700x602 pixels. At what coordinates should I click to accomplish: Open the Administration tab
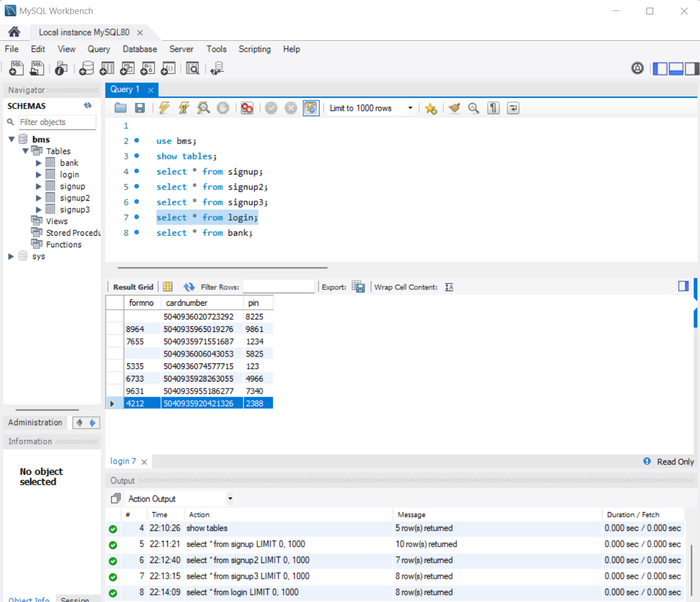[x=35, y=422]
